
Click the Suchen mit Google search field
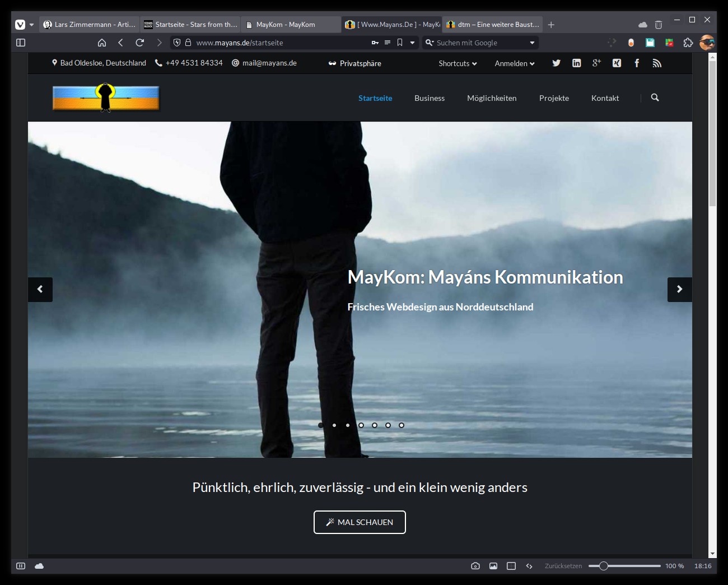coord(480,43)
